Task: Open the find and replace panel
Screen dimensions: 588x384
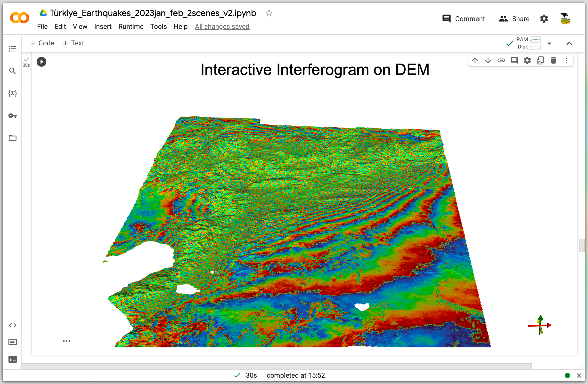Action: [12, 71]
